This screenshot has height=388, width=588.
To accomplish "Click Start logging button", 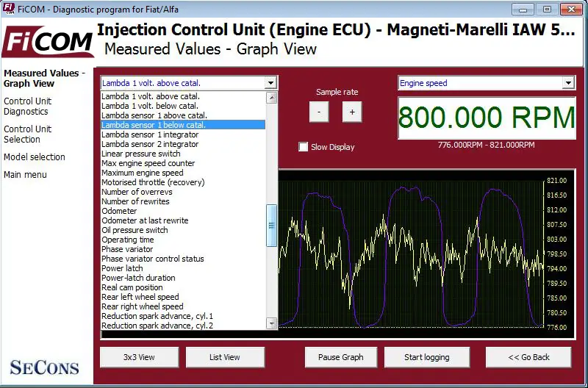I will coord(427,357).
